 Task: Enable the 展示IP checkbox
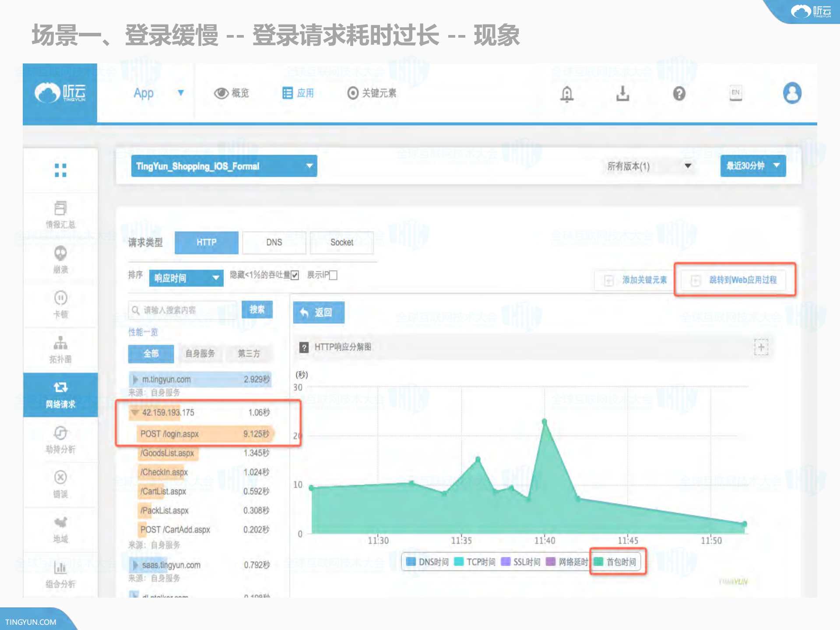(x=333, y=275)
